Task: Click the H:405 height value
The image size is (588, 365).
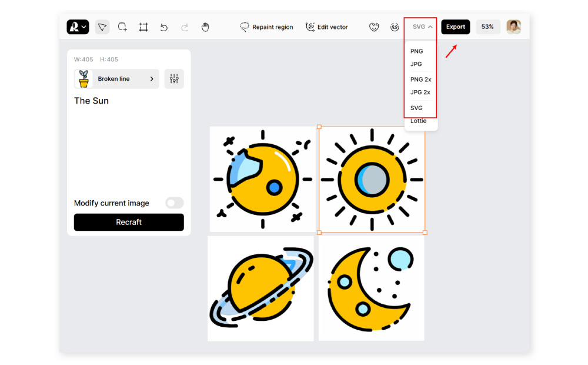Action: 109,59
